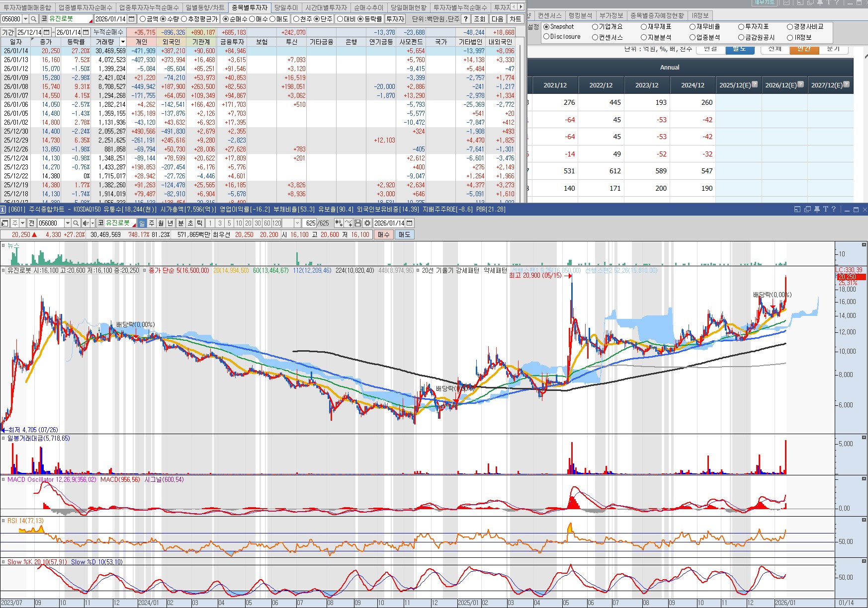Open the calendar next to 2026/01/14 in investor window

[x=132, y=19]
